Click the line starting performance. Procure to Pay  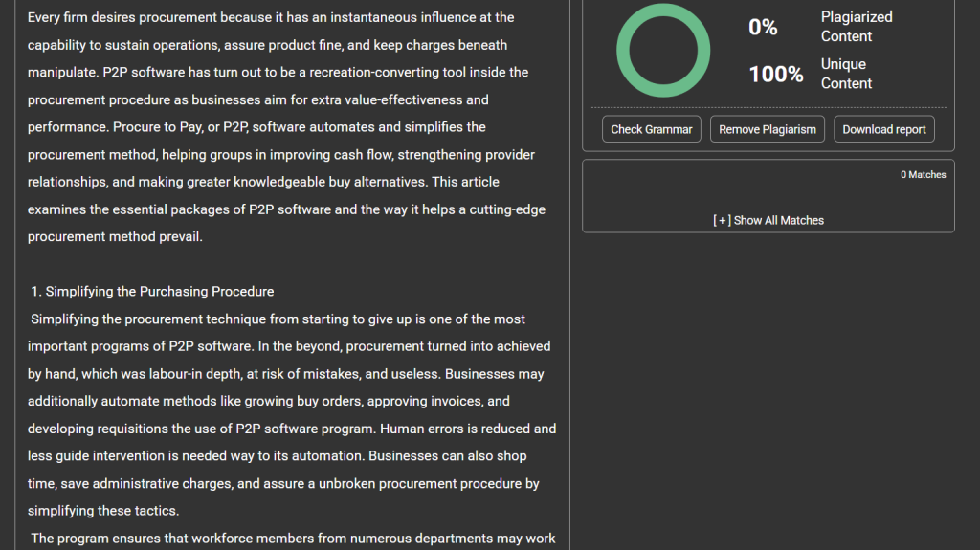click(256, 127)
